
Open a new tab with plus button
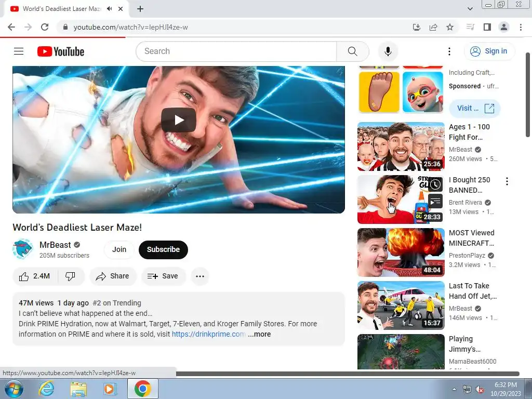coord(140,9)
